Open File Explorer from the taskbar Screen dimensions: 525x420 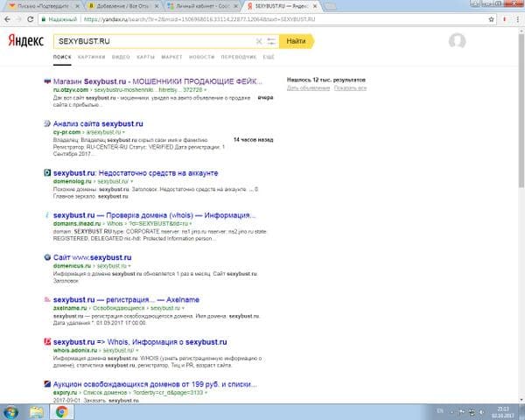click(x=36, y=412)
